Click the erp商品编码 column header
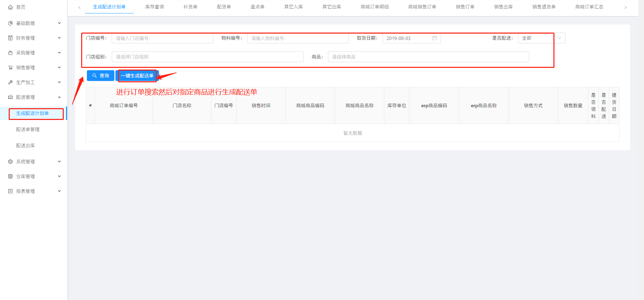This screenshot has width=644, height=300. 434,105
